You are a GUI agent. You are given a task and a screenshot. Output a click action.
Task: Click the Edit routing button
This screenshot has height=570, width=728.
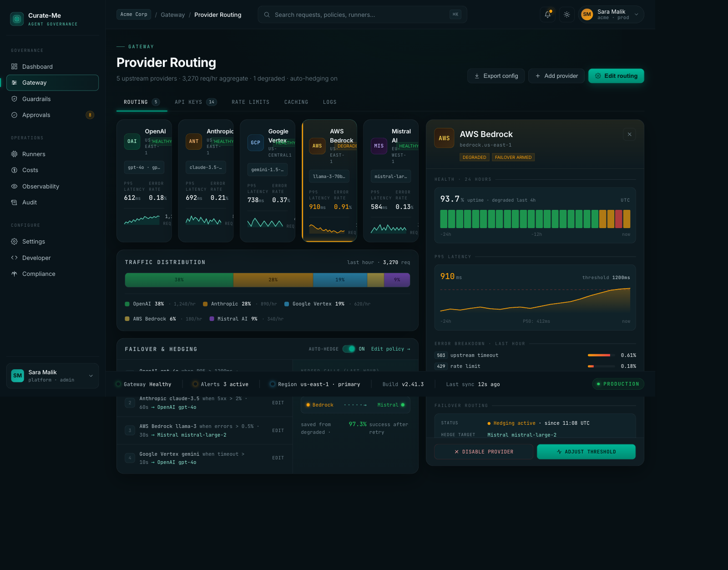point(616,76)
